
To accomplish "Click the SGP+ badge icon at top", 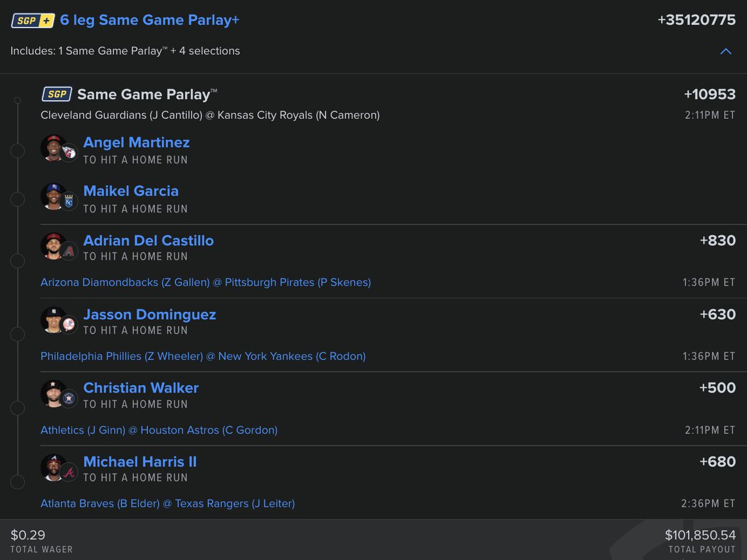I will [x=33, y=21].
